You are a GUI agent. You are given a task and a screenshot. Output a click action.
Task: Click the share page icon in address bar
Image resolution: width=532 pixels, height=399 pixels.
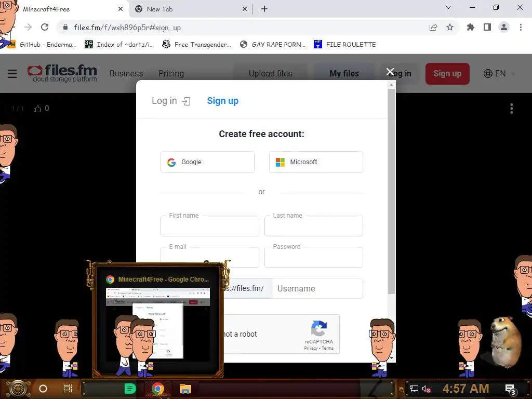433,28
